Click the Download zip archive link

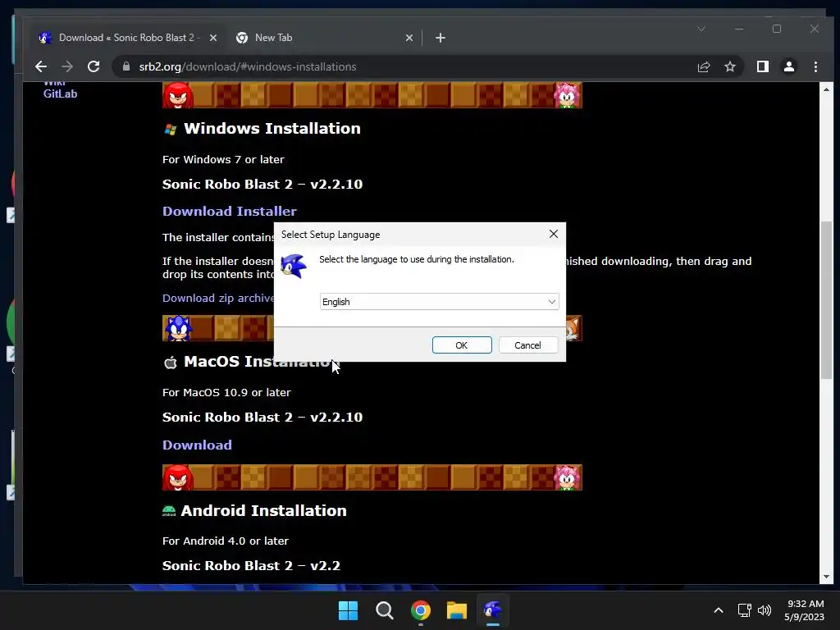click(218, 298)
